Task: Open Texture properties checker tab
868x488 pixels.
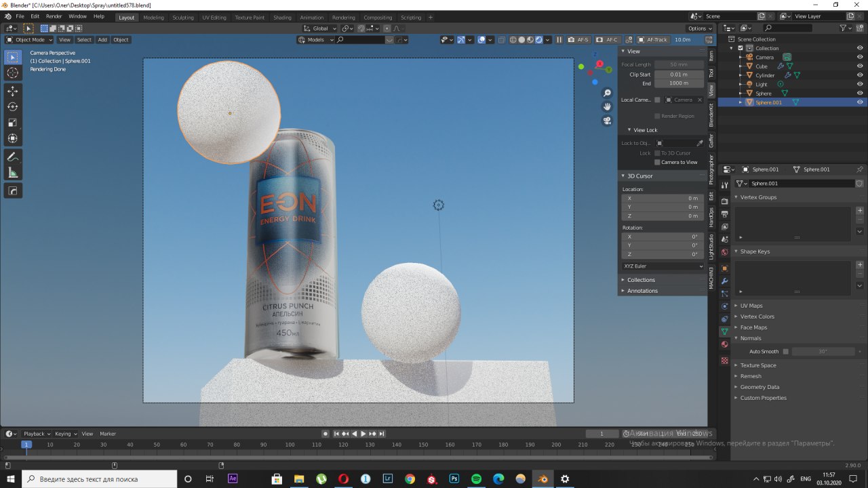Action: coord(724,361)
